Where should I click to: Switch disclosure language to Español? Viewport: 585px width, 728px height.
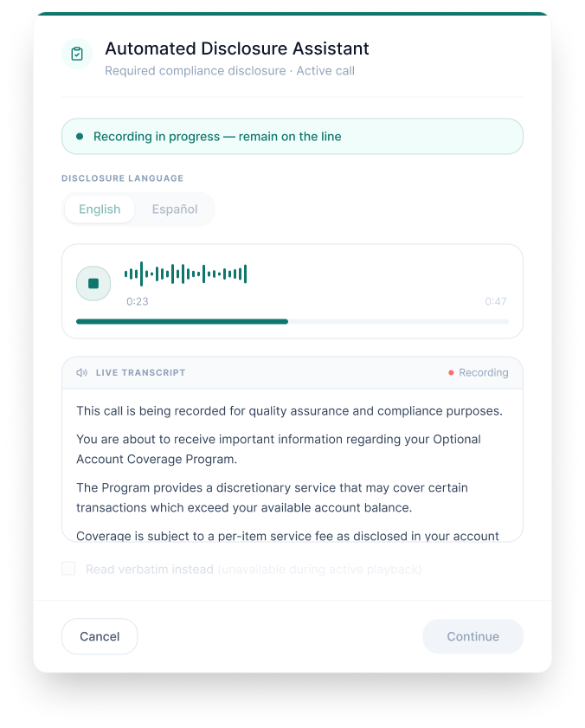coord(175,209)
